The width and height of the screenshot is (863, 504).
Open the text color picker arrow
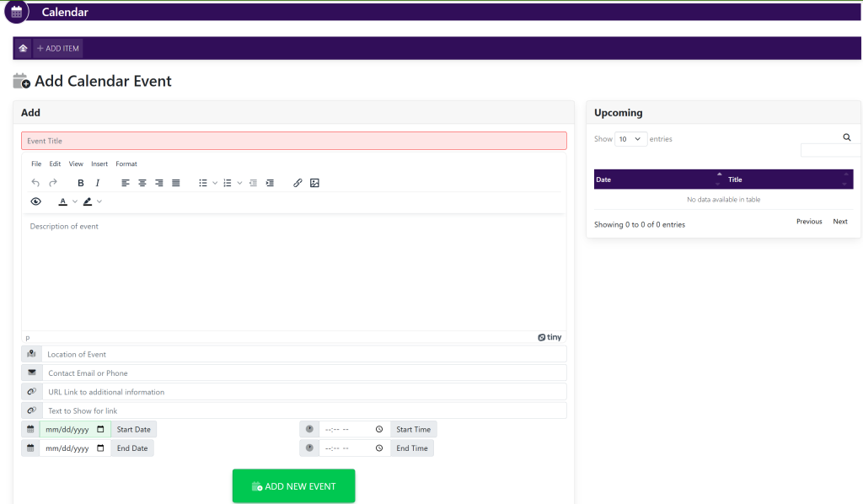[75, 201]
